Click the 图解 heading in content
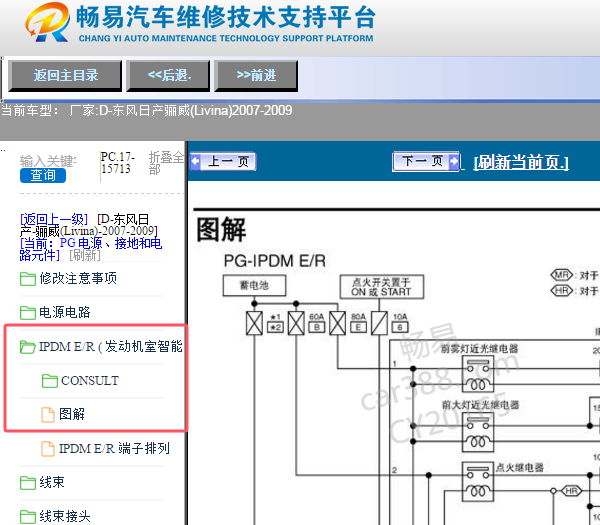The height and width of the screenshot is (525, 600). [x=221, y=230]
